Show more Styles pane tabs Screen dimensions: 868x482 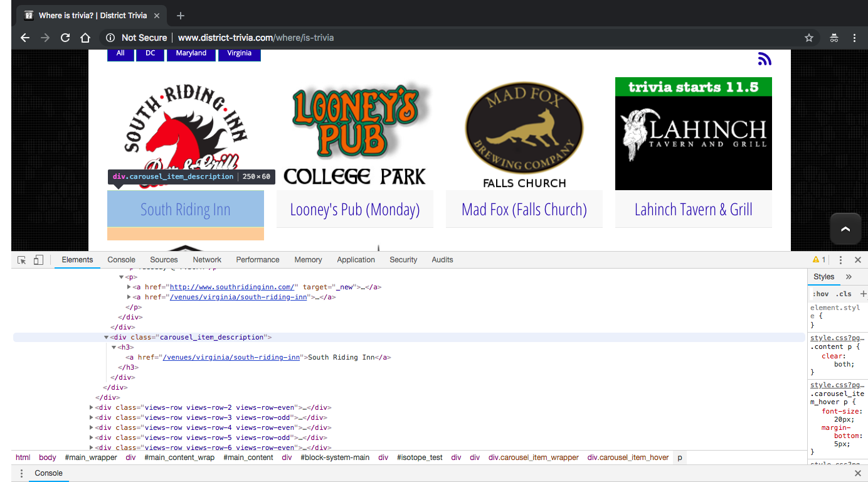pos(849,277)
